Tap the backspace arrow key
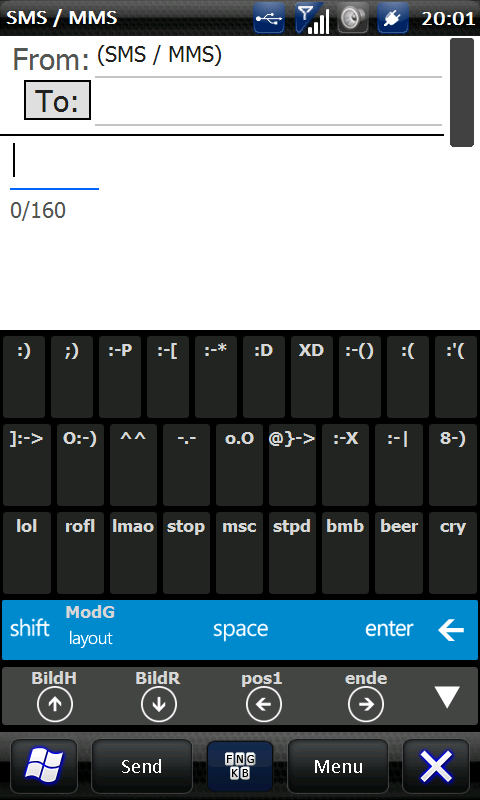 coord(450,630)
